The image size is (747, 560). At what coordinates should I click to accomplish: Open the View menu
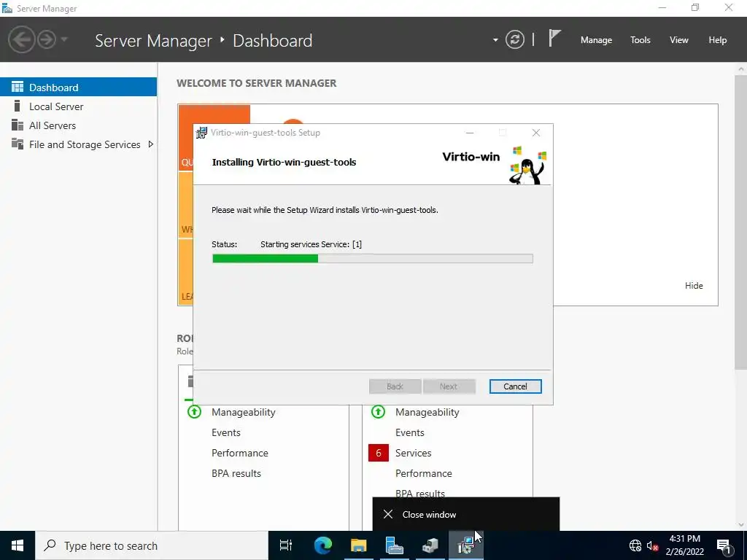pyautogui.click(x=678, y=40)
